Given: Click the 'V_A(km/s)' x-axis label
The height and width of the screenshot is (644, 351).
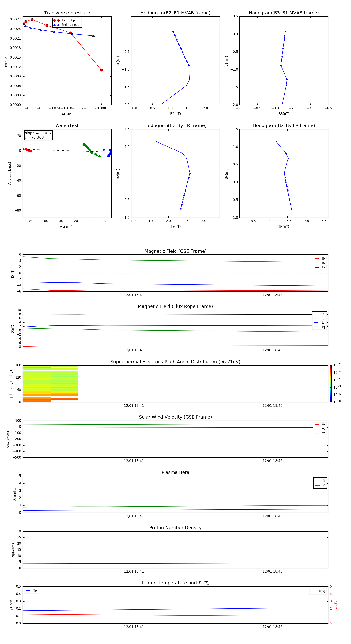Looking at the screenshot, I should click(67, 227).
